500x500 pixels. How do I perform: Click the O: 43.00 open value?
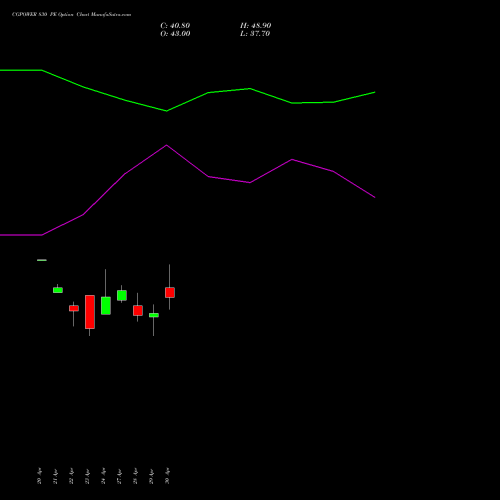(x=175, y=34)
